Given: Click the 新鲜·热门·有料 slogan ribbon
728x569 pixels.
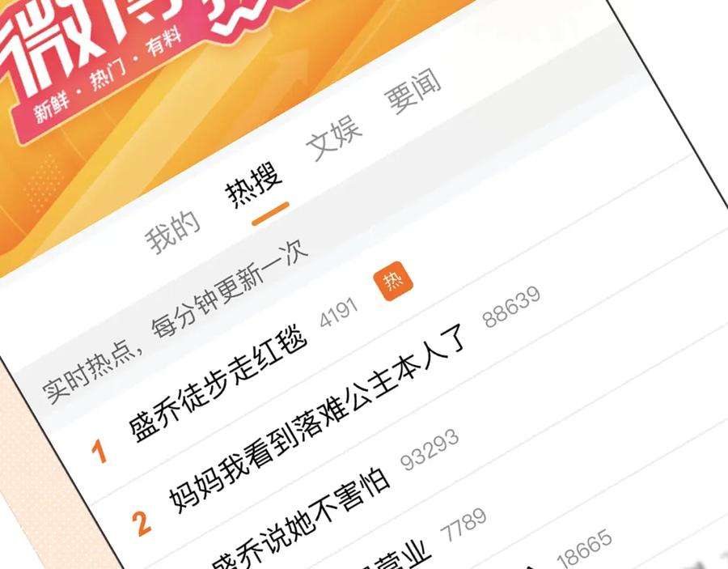Looking at the screenshot, I should click(x=108, y=77).
